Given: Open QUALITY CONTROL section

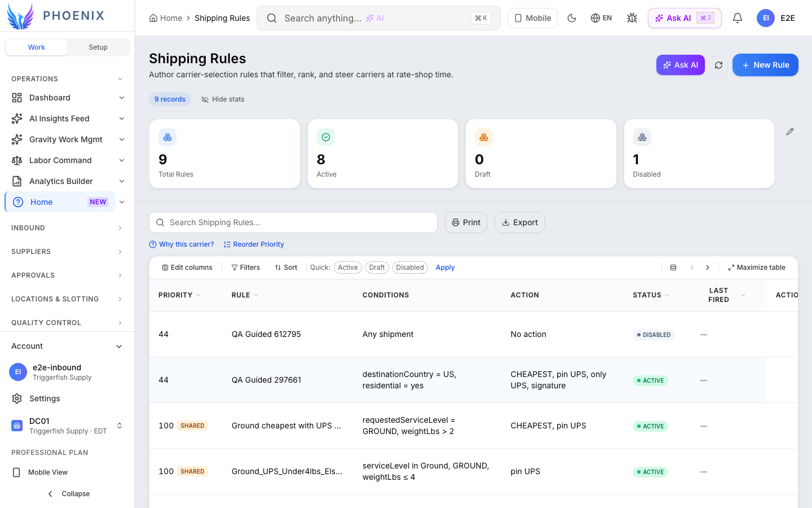Looking at the screenshot, I should [67, 323].
